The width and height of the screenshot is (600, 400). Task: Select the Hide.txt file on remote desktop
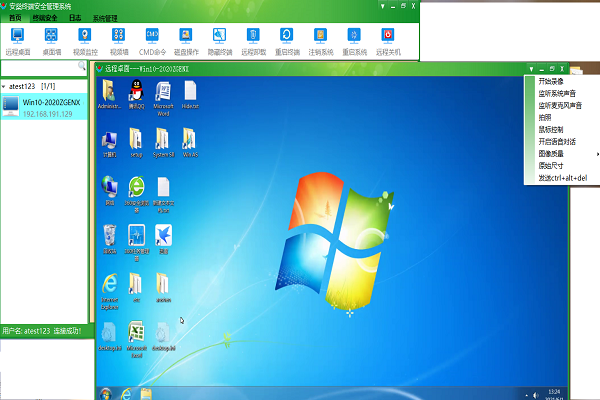[190, 94]
